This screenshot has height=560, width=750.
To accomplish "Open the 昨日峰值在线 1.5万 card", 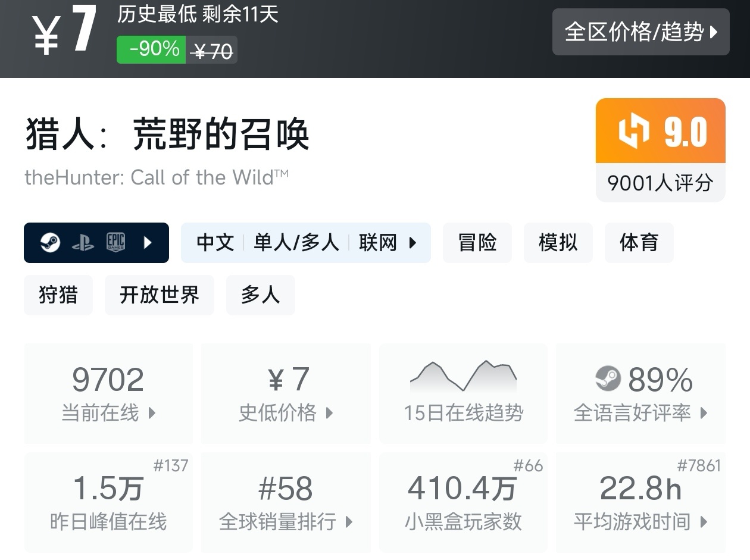I will (x=108, y=502).
